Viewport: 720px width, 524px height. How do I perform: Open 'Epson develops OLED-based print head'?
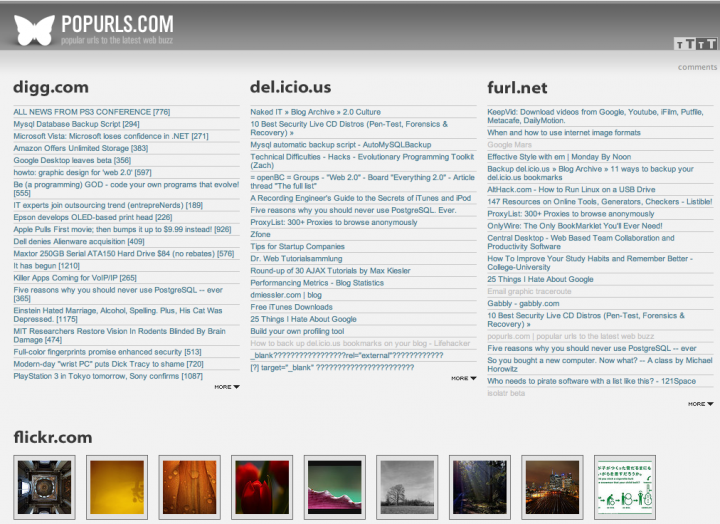[93, 217]
